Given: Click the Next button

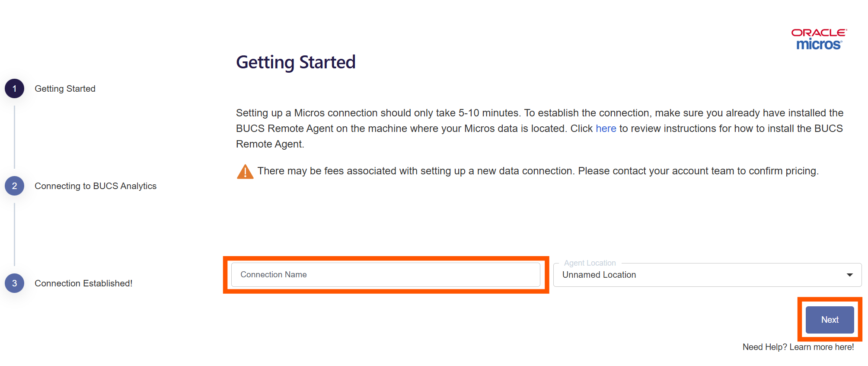Looking at the screenshot, I should point(830,320).
